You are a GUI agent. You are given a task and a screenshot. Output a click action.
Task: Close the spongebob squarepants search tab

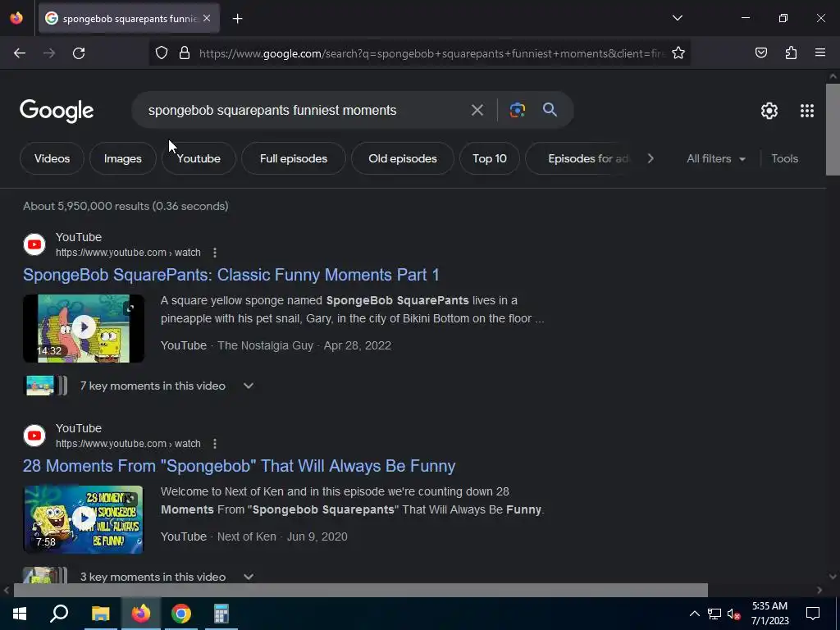(207, 19)
